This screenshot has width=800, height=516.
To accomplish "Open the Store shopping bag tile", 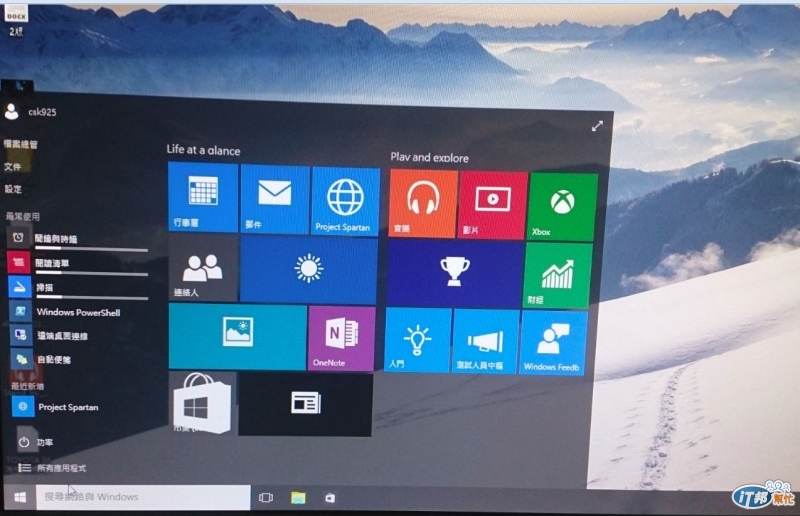I will pos(203,403).
